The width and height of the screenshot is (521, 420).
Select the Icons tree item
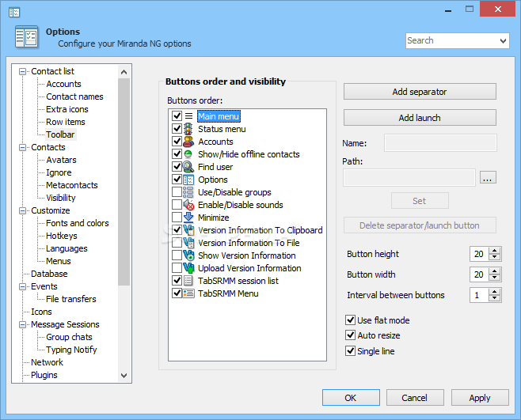click(41, 312)
